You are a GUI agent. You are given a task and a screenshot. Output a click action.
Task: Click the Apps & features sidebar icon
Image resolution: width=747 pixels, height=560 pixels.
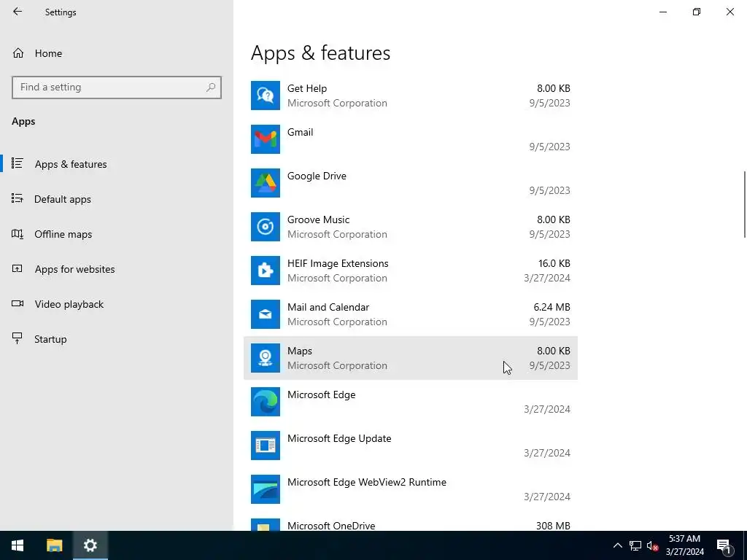point(18,163)
